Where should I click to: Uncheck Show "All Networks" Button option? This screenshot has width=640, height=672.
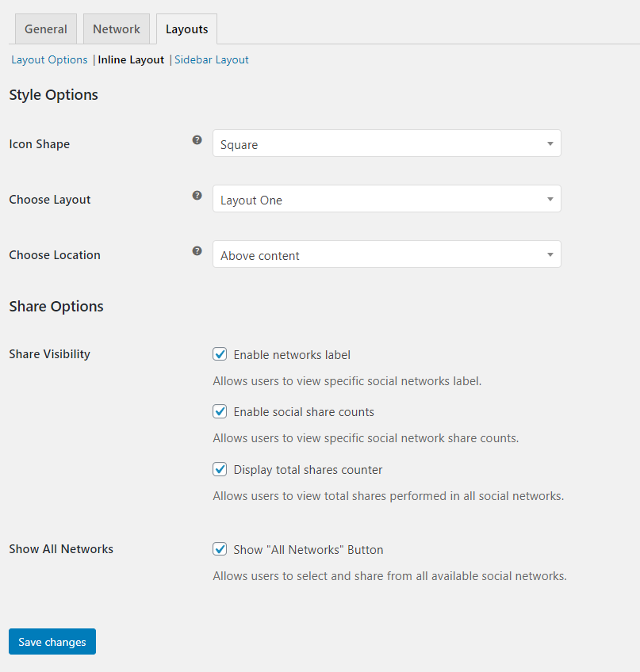point(220,549)
